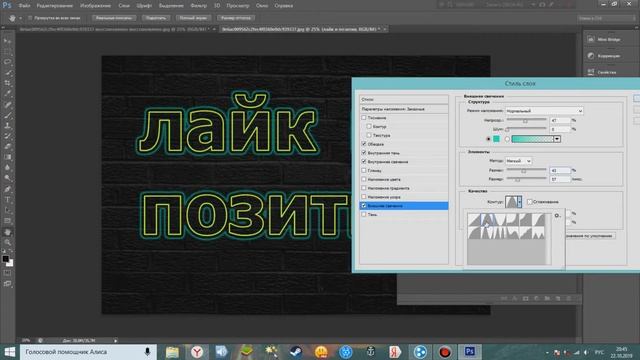The width and height of the screenshot is (640, 360).
Task: Disable the Обводка effect checkbox
Action: tap(364, 144)
